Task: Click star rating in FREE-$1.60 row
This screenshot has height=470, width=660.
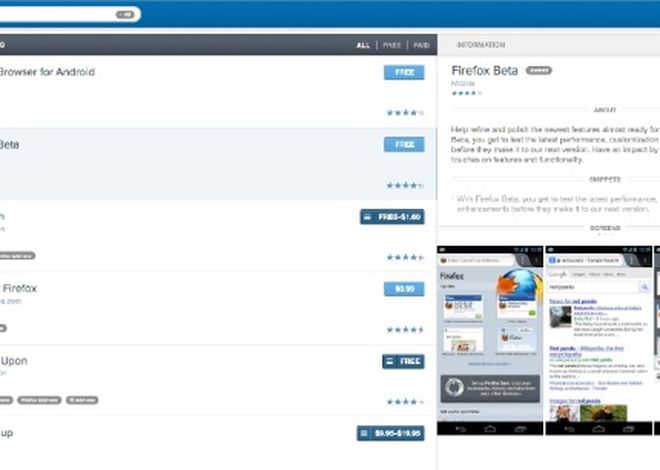Action: tap(405, 257)
